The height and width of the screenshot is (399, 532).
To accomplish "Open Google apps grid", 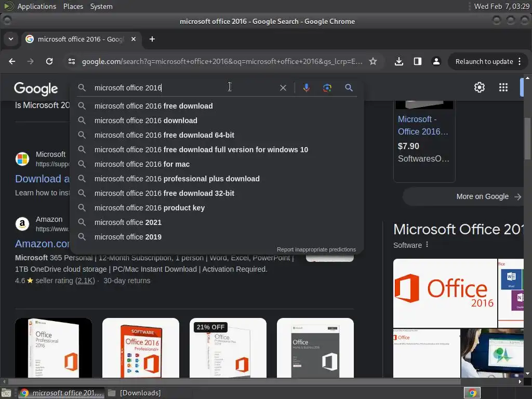I will (x=503, y=87).
